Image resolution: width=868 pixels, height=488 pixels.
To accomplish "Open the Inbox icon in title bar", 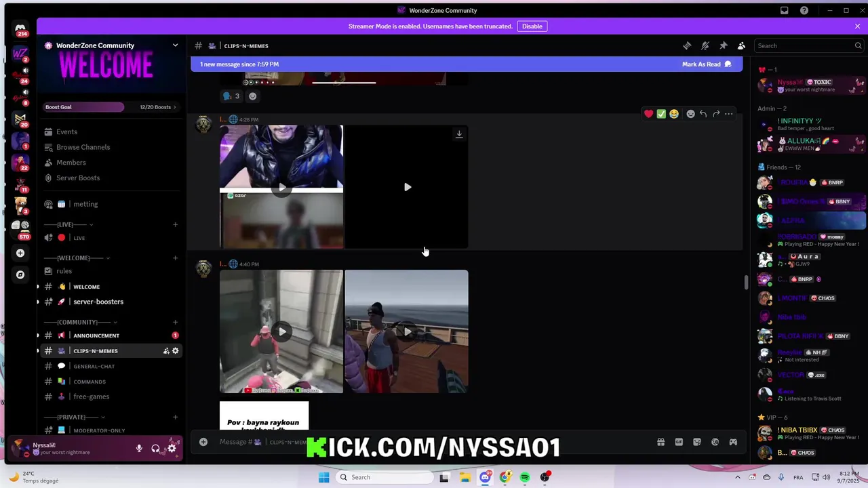I will pos(785,10).
